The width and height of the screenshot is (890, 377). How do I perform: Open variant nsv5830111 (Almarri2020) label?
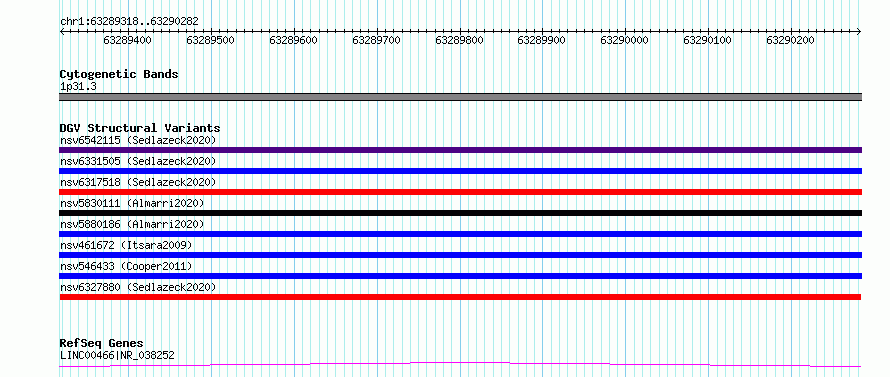(x=132, y=203)
